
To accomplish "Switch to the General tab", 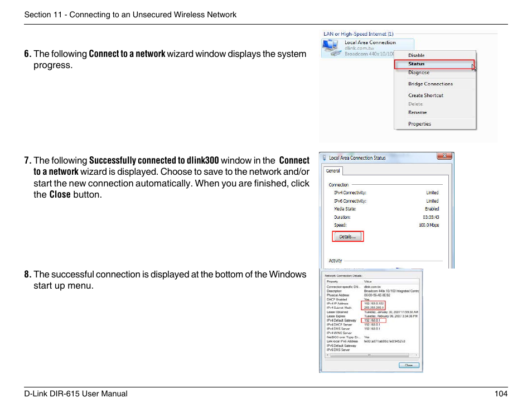I will (333, 171).
